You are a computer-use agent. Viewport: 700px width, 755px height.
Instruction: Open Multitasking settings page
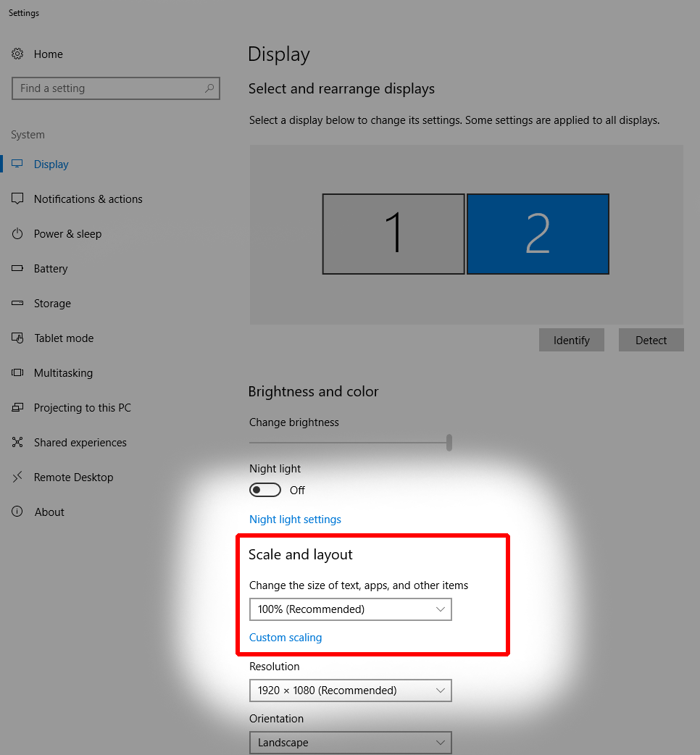(63, 373)
